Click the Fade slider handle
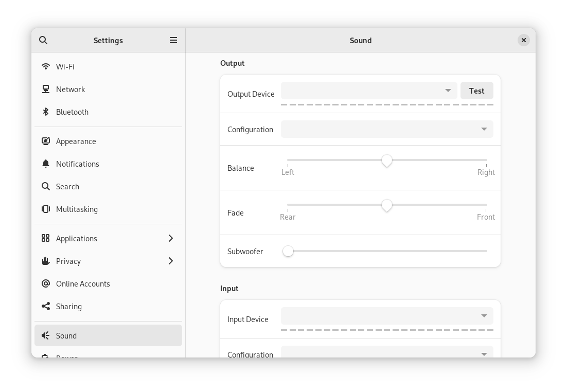The image size is (567, 392). (386, 205)
